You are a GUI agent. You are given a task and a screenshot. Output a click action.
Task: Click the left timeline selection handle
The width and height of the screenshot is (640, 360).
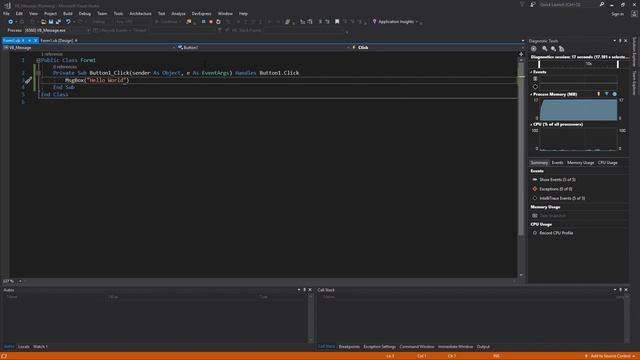tap(539, 64)
